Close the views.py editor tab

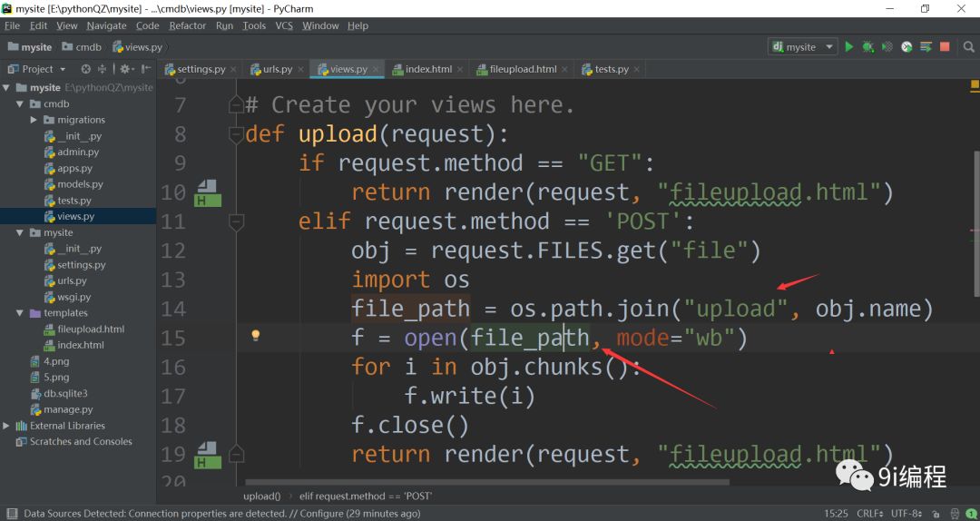375,69
